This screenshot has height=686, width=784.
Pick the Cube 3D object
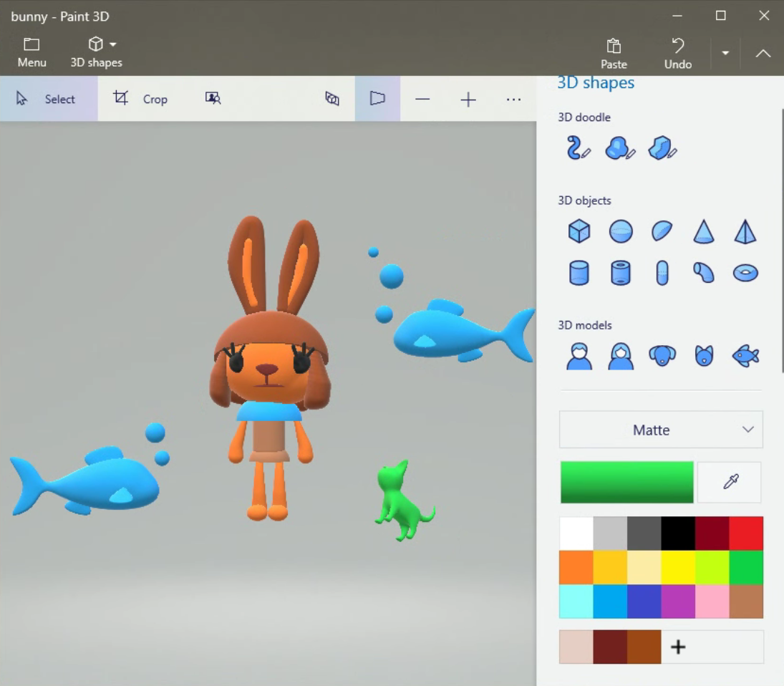(x=579, y=231)
